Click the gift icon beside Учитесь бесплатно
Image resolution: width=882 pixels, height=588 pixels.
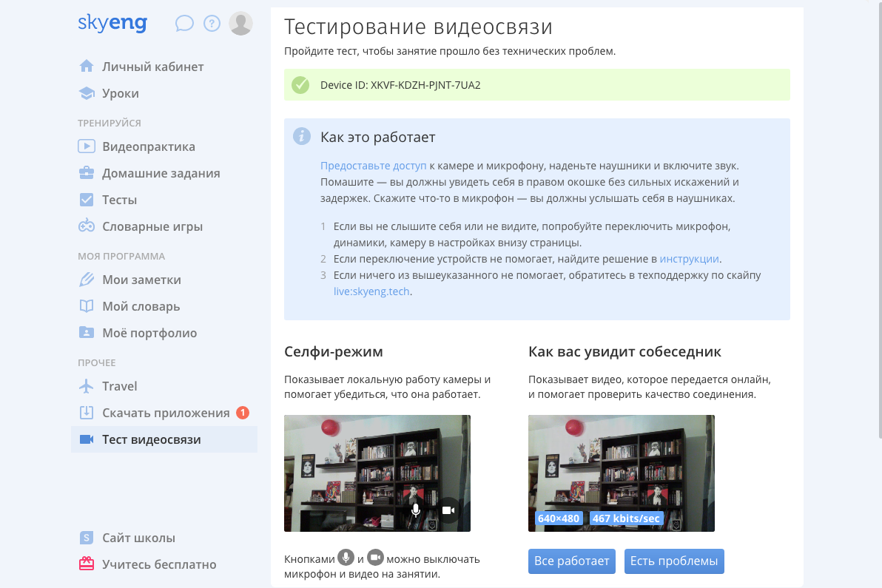[85, 564]
